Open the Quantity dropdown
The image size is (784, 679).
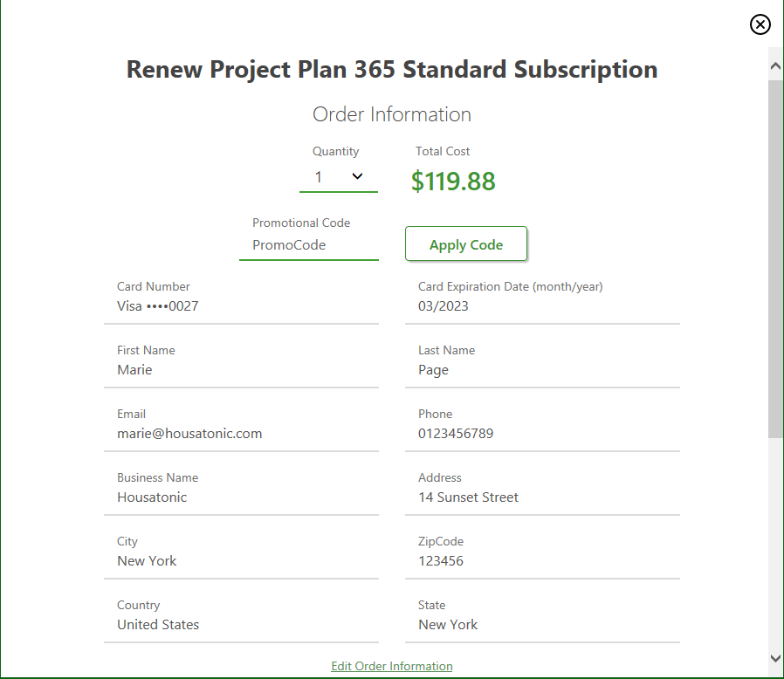tap(339, 177)
